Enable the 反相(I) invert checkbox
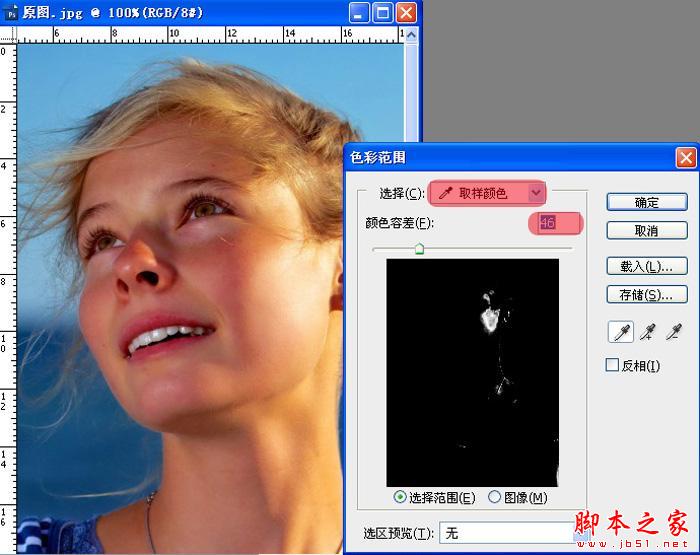 [612, 365]
